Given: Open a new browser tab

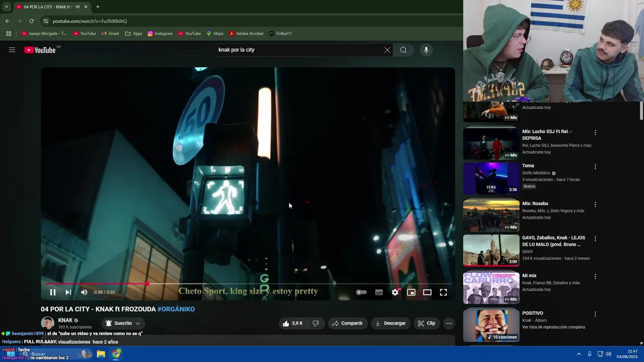Looking at the screenshot, I should [x=98, y=7].
